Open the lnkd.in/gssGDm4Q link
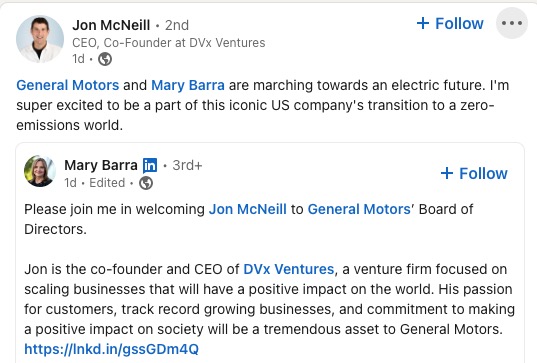Screen dimensions: 537x363 tap(112, 349)
